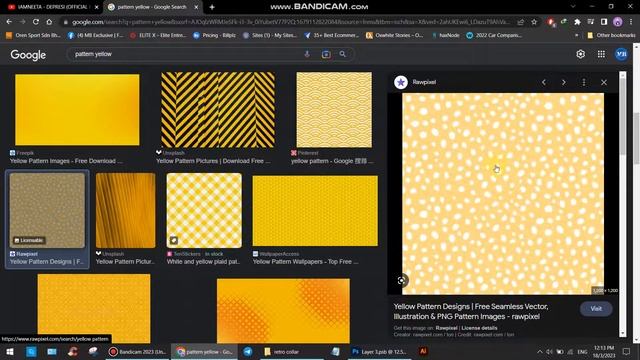Reload the current page
The image size is (640, 360).
point(36,22)
